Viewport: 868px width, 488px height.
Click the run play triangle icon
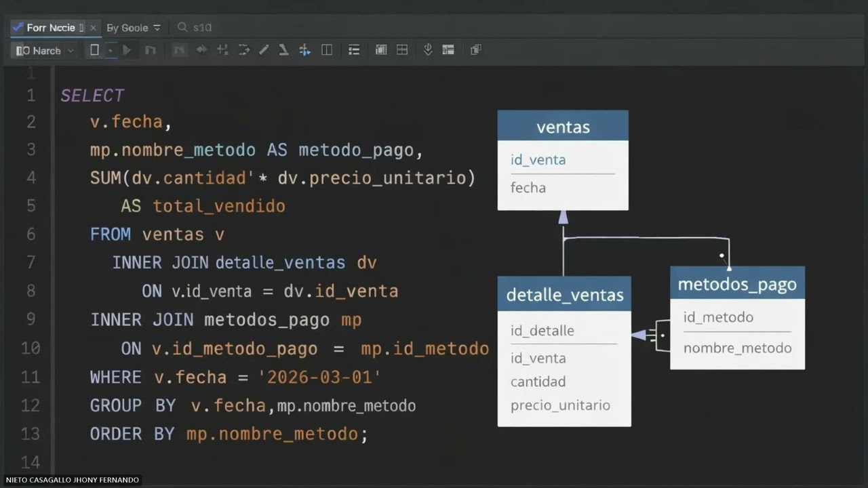(127, 50)
